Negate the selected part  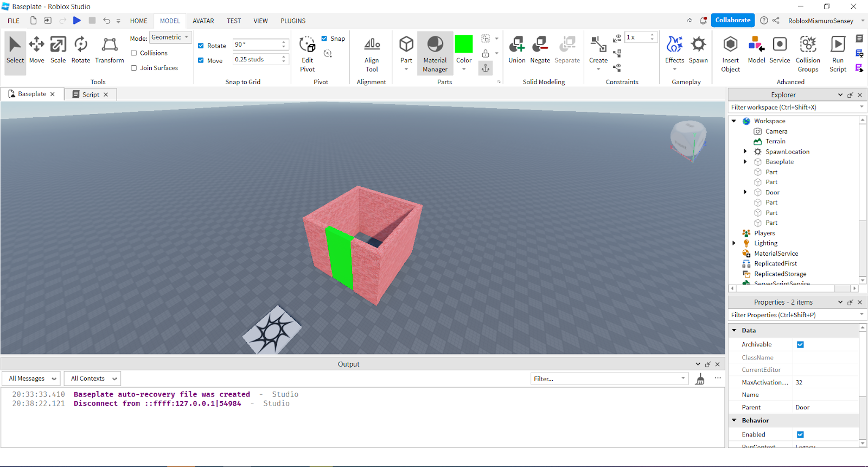pos(540,50)
